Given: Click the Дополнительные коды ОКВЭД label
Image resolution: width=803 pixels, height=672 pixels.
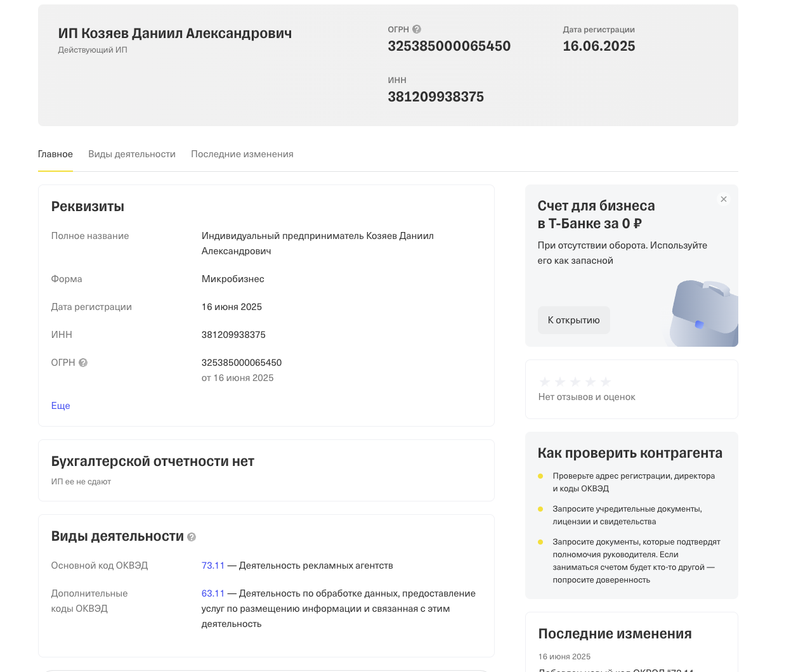Looking at the screenshot, I should point(89,601).
